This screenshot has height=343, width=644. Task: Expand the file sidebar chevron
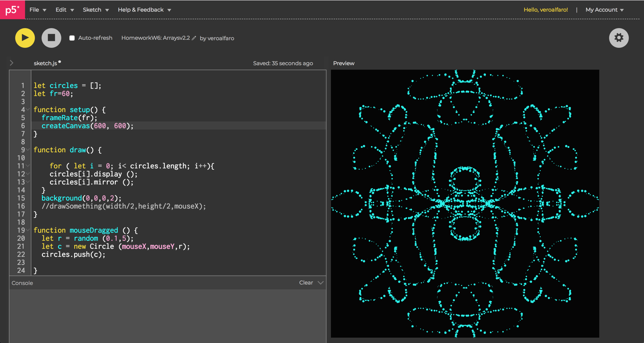(x=12, y=63)
